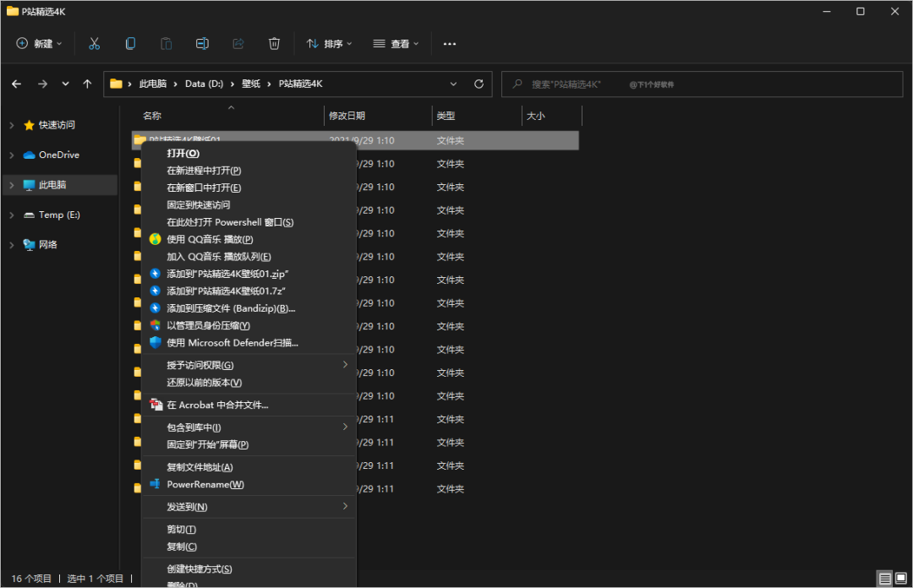Open the See more ellipsis icon in the toolbar
Image resolution: width=913 pixels, height=588 pixels.
click(449, 43)
